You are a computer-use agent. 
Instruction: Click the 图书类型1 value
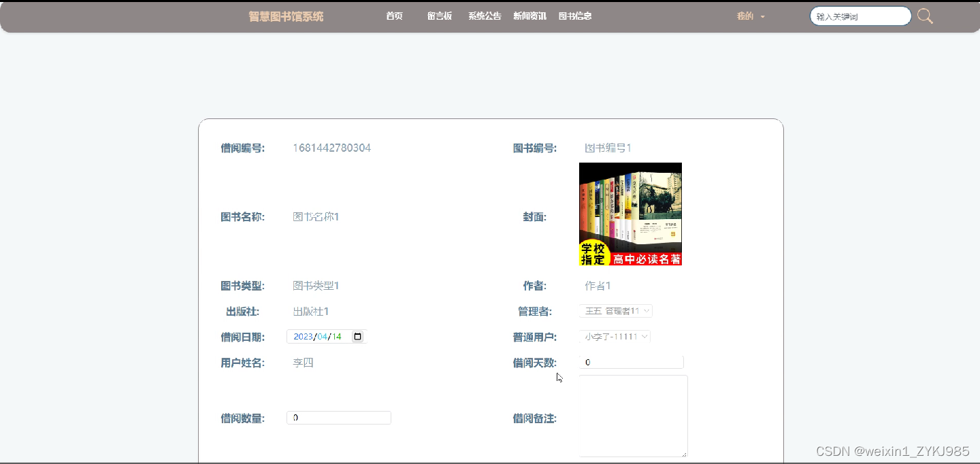(316, 286)
